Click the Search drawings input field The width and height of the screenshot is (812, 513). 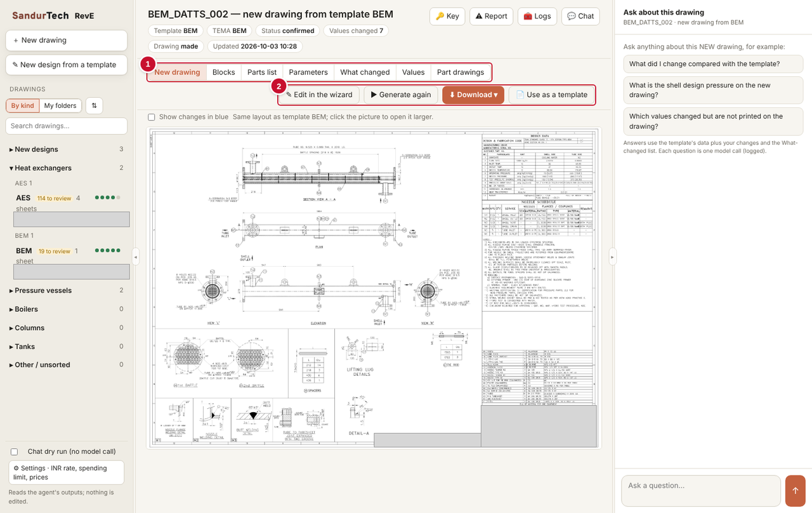[x=67, y=126]
